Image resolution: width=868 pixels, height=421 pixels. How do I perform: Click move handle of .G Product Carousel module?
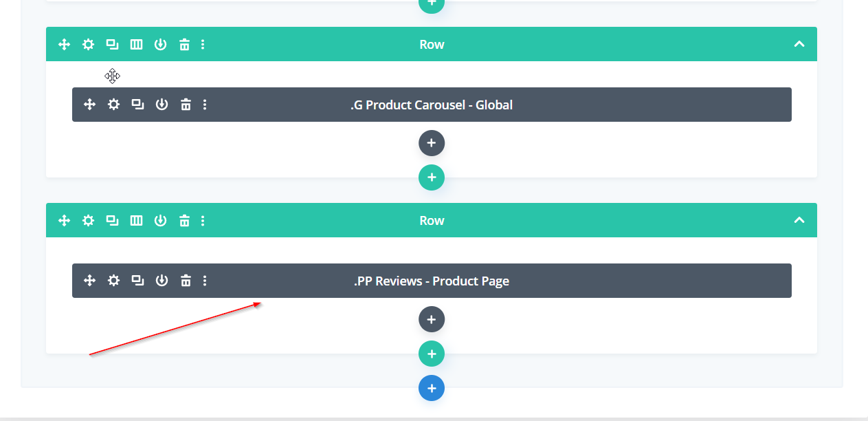click(89, 105)
